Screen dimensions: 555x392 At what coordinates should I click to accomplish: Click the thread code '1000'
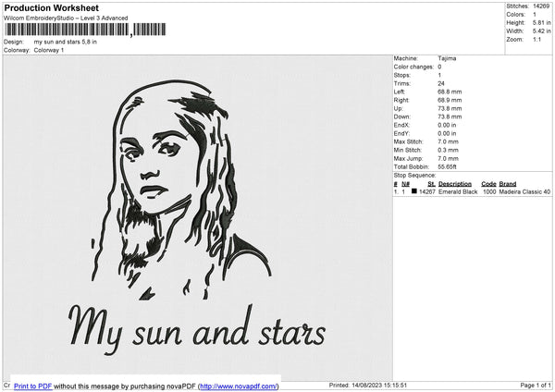tap(489, 191)
